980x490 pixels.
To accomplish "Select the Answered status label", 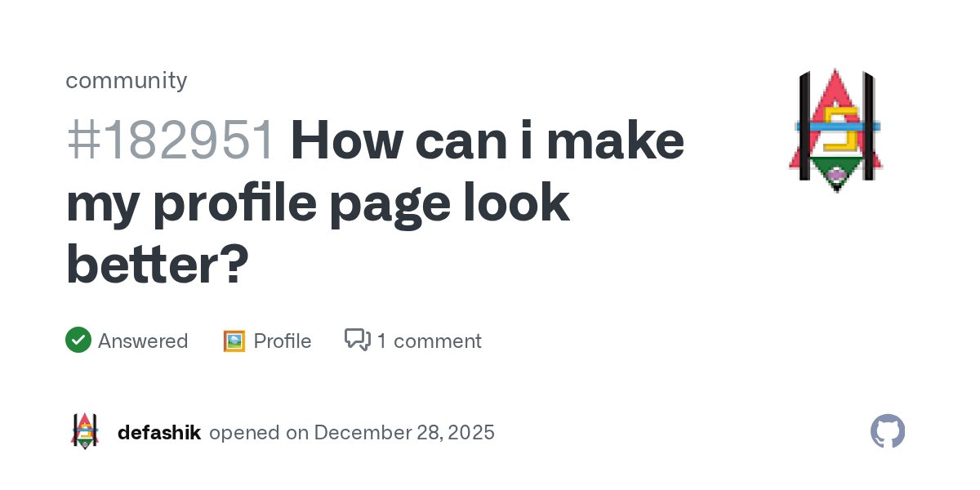I will point(143,341).
